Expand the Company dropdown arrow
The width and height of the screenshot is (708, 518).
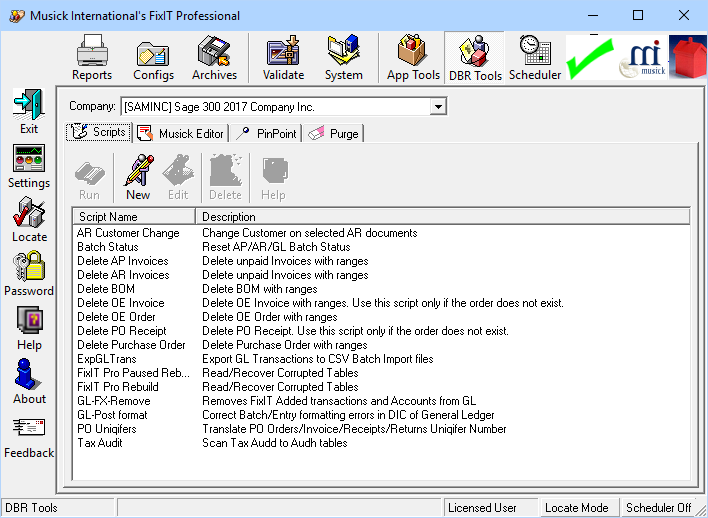pyautogui.click(x=438, y=107)
